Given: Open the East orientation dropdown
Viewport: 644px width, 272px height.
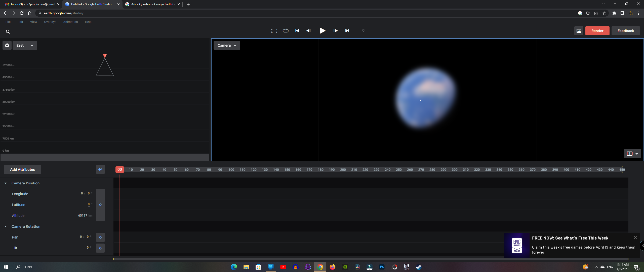Looking at the screenshot, I should click(25, 45).
